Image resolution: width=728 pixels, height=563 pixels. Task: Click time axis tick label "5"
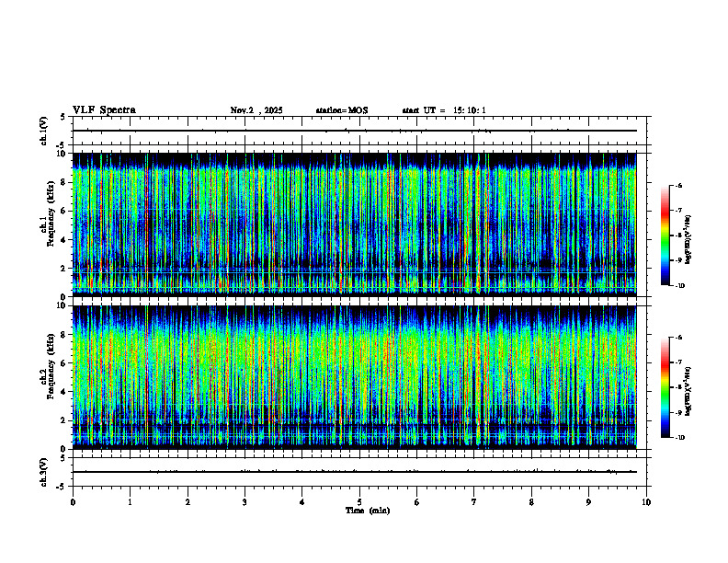[x=359, y=502]
